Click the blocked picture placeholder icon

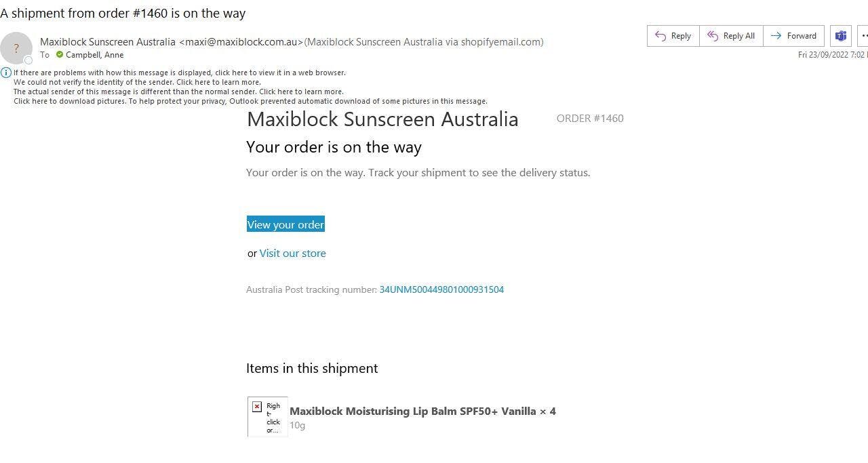[257, 407]
